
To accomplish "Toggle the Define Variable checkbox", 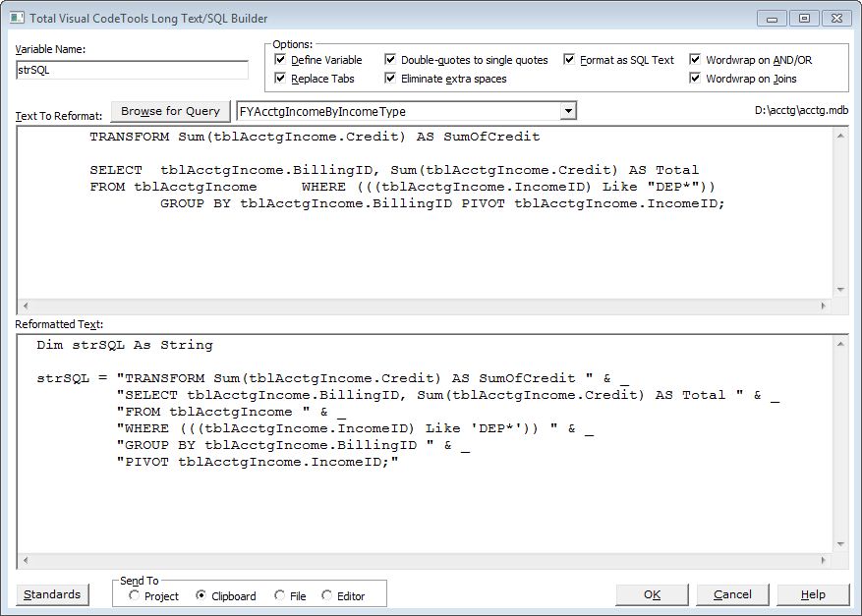I will pyautogui.click(x=281, y=60).
